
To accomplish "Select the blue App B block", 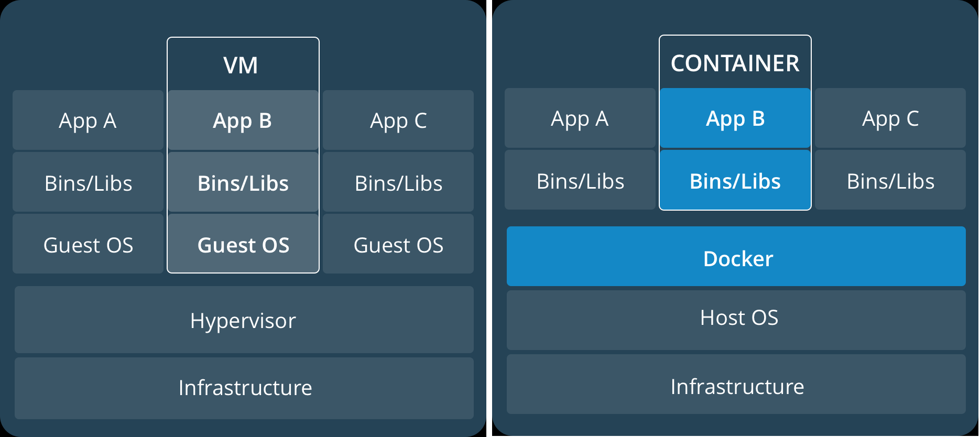I will pos(735,118).
